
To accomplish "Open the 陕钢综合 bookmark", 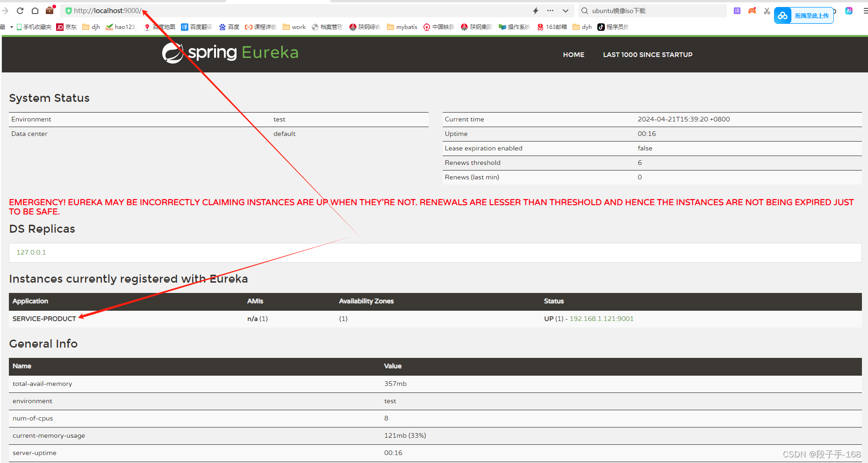I will [x=365, y=27].
